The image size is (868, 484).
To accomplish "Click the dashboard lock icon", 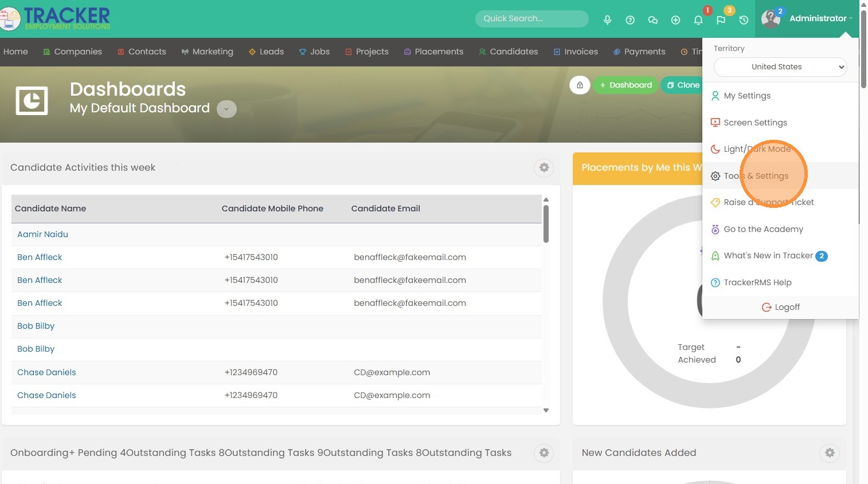I will click(x=580, y=85).
